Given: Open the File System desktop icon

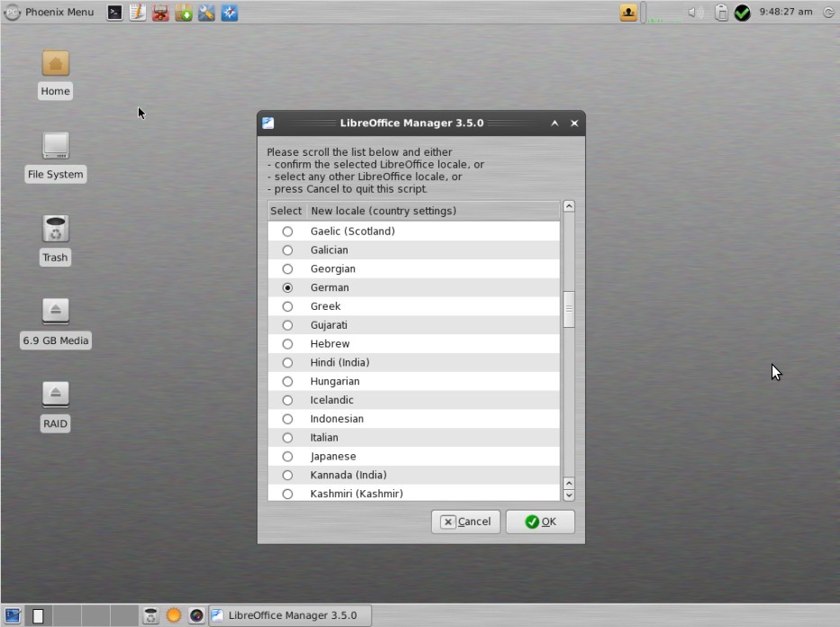Looking at the screenshot, I should click(55, 157).
